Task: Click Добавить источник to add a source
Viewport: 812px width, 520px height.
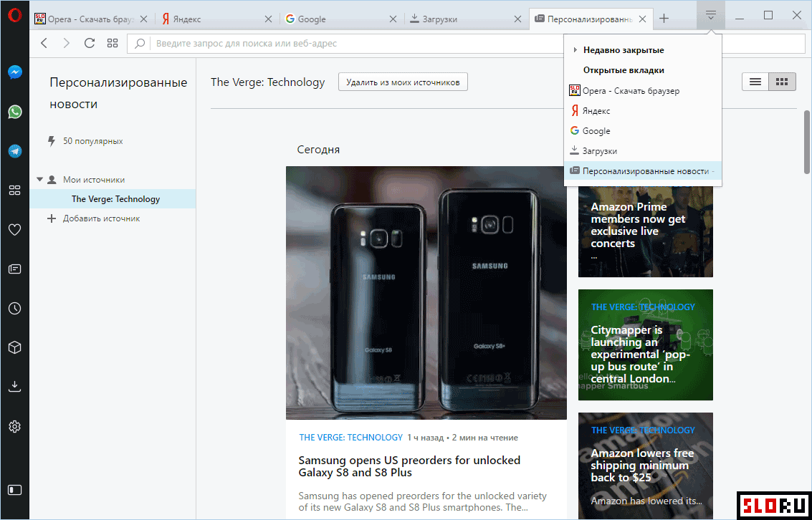Action: click(94, 218)
